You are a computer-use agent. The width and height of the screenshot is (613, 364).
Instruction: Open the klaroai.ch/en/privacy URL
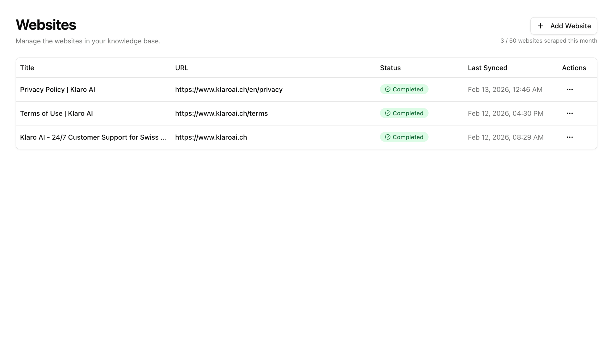[x=229, y=89]
